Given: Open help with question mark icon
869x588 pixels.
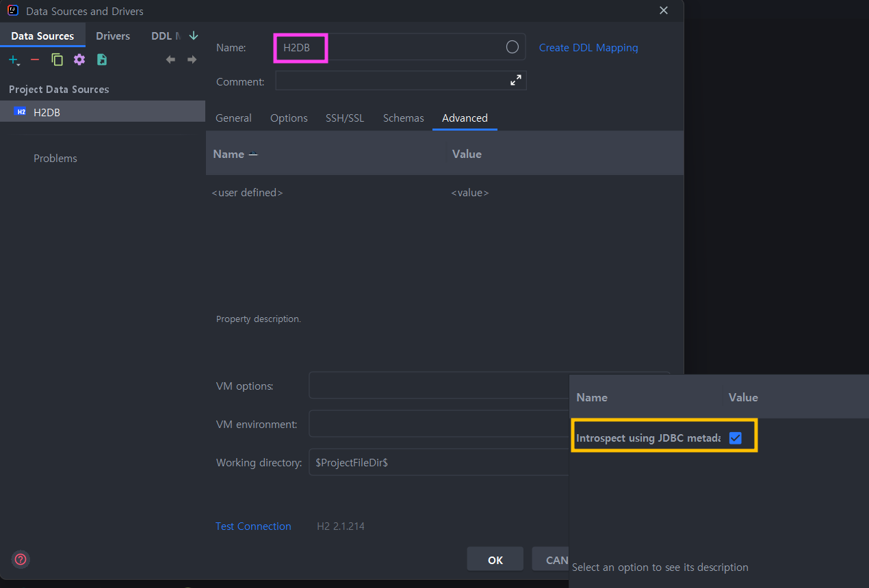Looking at the screenshot, I should (x=21, y=559).
